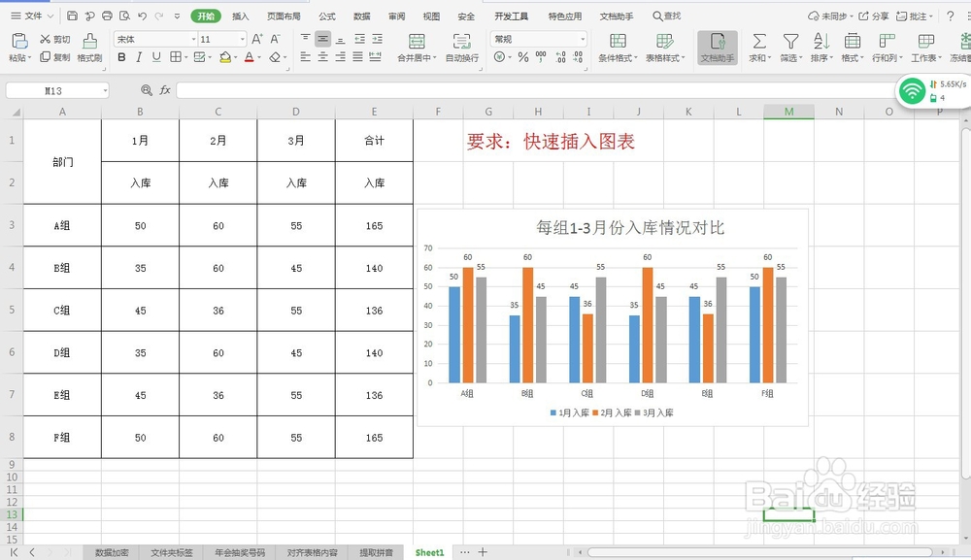
Task: Toggle align text right
Action: tap(340, 57)
